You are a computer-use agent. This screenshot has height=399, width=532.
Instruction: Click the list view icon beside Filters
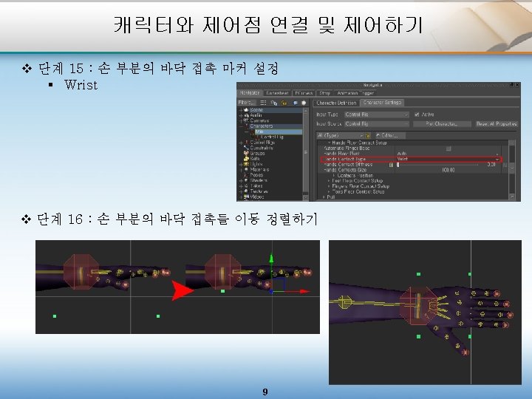[x=263, y=103]
